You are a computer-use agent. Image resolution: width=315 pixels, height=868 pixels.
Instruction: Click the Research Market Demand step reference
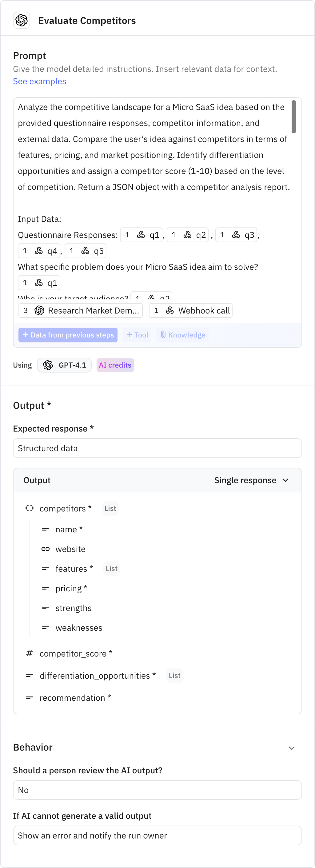[80, 310]
